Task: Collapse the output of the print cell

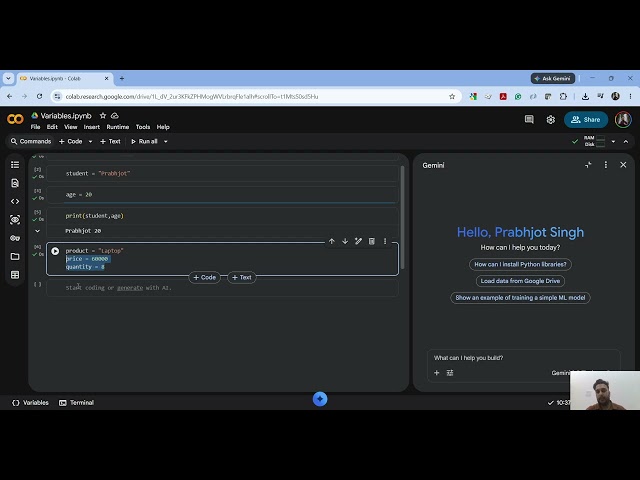Action: [37, 231]
